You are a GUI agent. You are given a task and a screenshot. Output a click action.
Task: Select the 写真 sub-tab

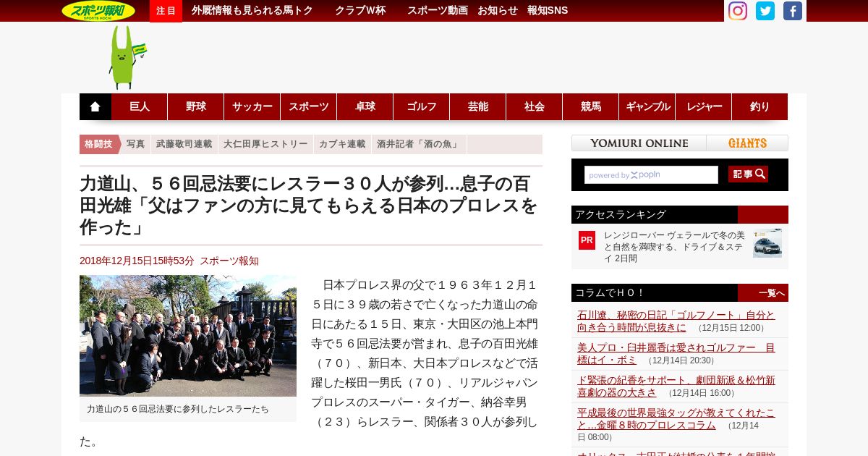(x=135, y=144)
